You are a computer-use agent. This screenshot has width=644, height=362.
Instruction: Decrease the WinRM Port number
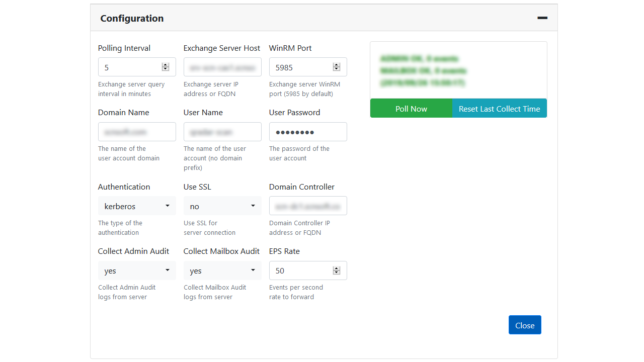click(337, 69)
